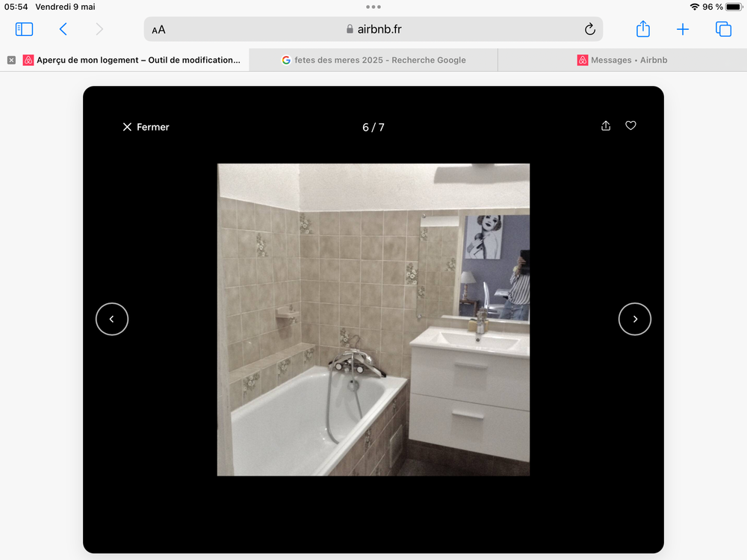Close the Aperçu de mon logement tab
This screenshot has width=747, height=560.
tap(11, 60)
